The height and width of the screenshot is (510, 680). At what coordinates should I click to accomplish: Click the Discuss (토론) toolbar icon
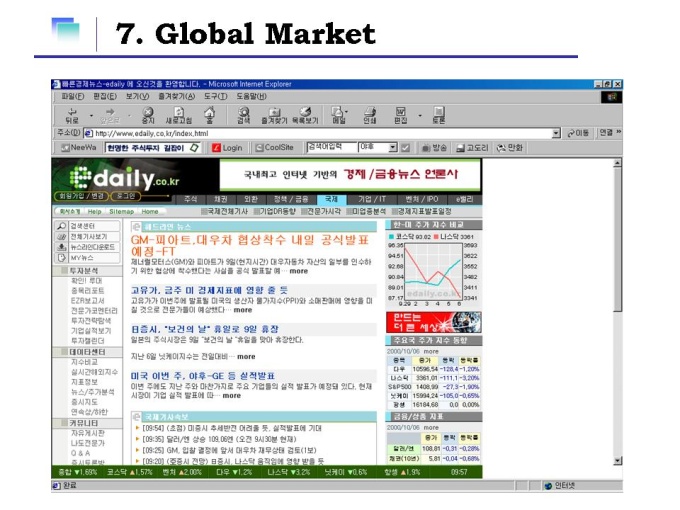pyautogui.click(x=438, y=115)
